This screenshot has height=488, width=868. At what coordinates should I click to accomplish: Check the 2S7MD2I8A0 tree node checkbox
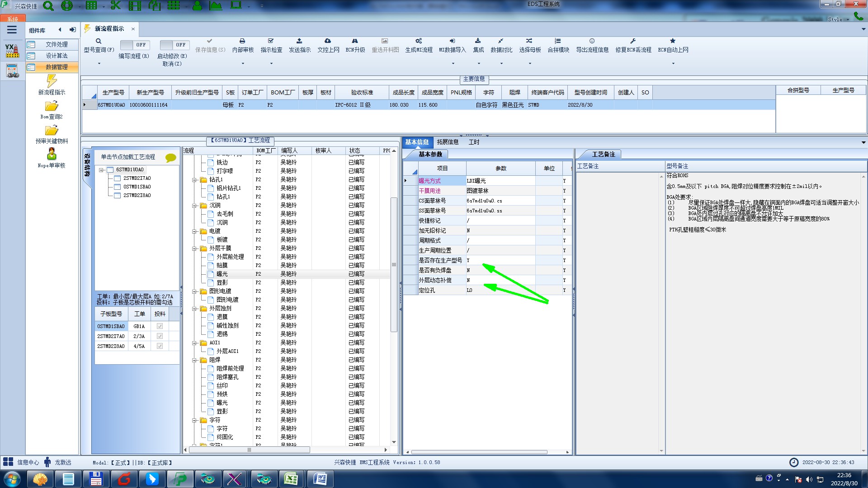pyautogui.click(x=118, y=196)
